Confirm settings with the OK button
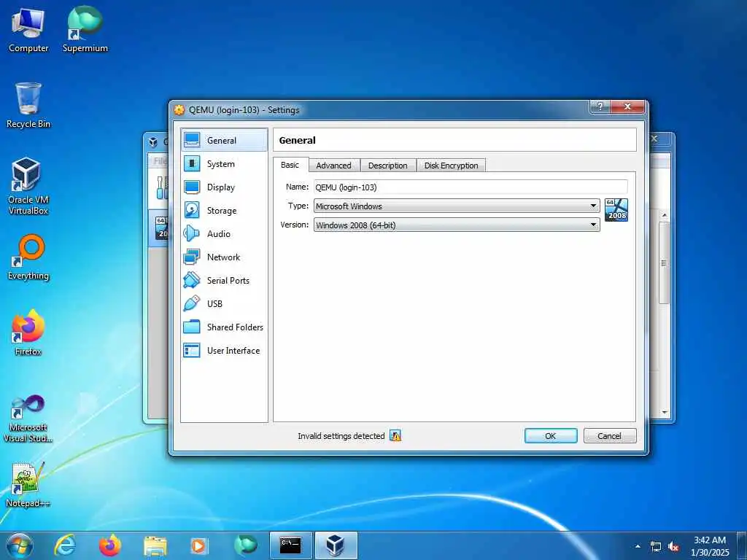Image resolution: width=747 pixels, height=560 pixels. (551, 436)
